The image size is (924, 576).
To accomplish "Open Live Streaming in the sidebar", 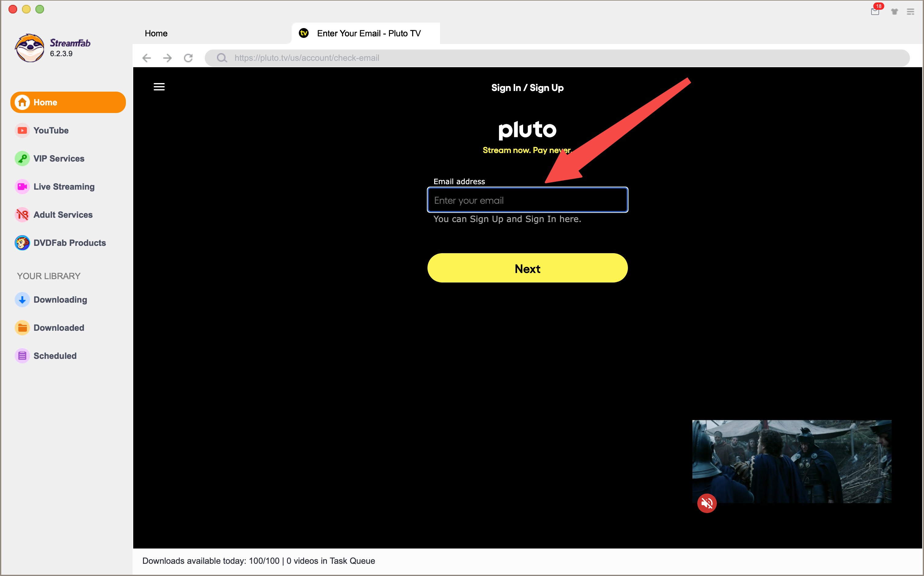I will (55, 187).
